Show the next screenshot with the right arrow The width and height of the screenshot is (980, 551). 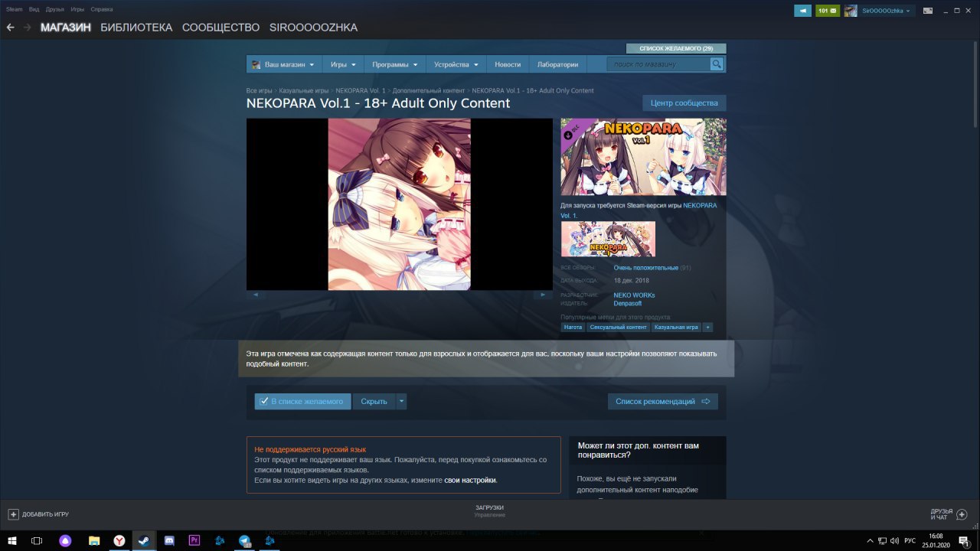coord(544,295)
